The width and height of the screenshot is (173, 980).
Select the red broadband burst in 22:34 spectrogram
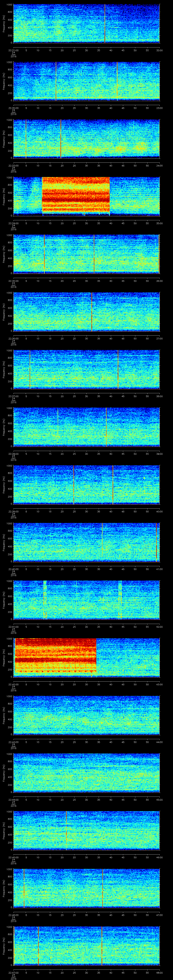(x=76, y=194)
